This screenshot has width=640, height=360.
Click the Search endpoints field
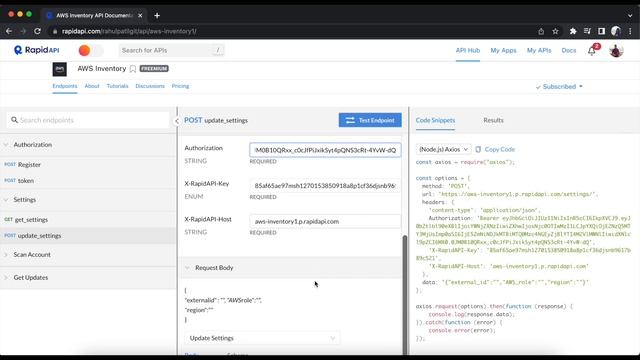pos(88,120)
